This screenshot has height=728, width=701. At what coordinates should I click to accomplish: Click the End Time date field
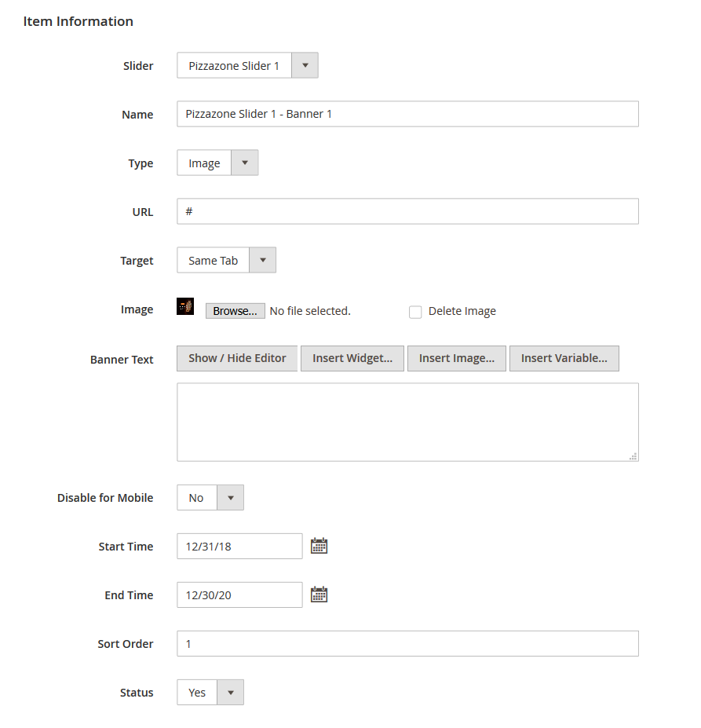click(x=239, y=595)
